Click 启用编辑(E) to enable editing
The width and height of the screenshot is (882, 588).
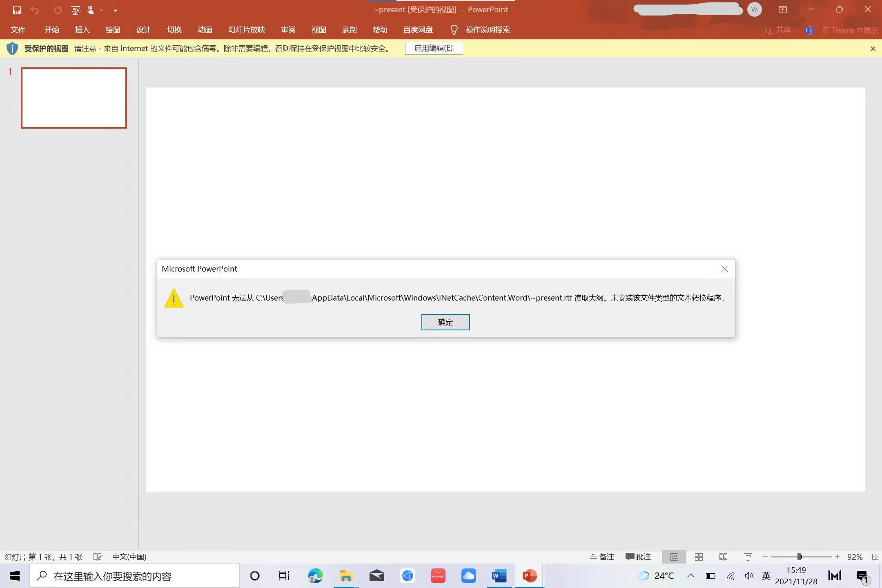point(434,48)
